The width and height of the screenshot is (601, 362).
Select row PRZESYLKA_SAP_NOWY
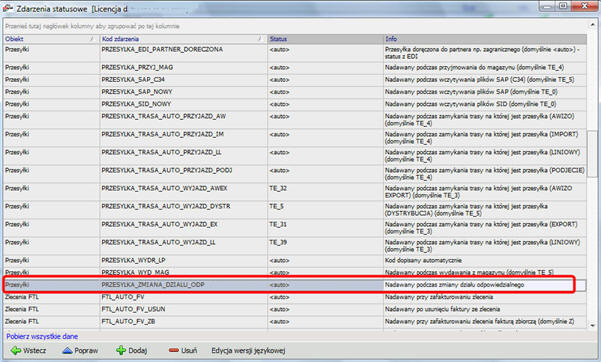(x=295, y=92)
